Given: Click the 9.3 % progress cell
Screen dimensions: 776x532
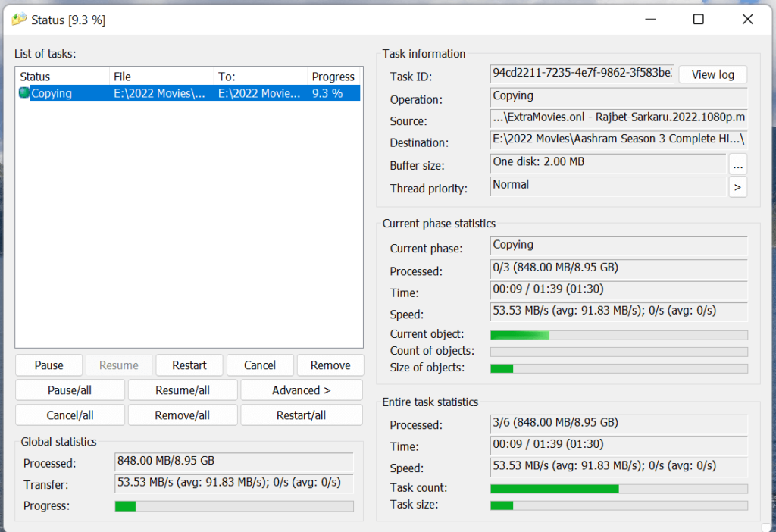Looking at the screenshot, I should click(327, 93).
